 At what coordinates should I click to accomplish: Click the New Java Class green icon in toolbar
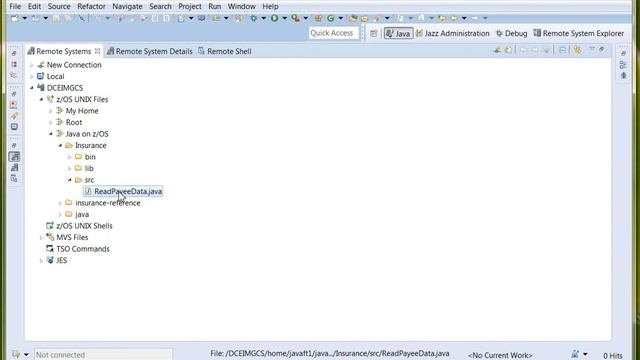(331, 18)
